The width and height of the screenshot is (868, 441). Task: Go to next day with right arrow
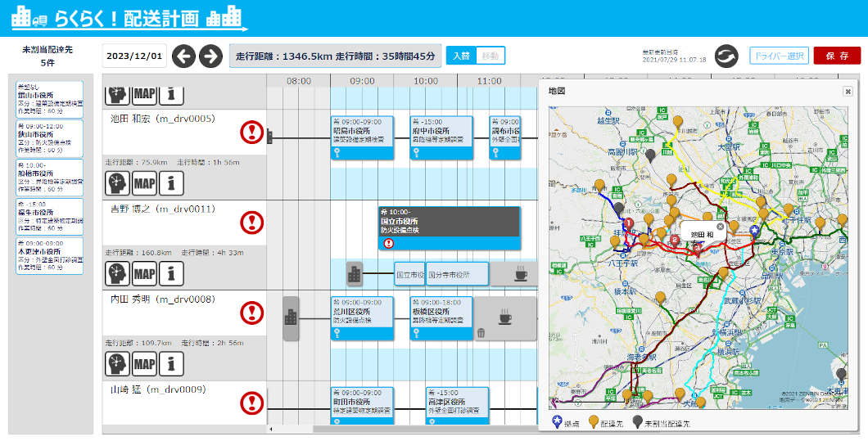coord(210,56)
